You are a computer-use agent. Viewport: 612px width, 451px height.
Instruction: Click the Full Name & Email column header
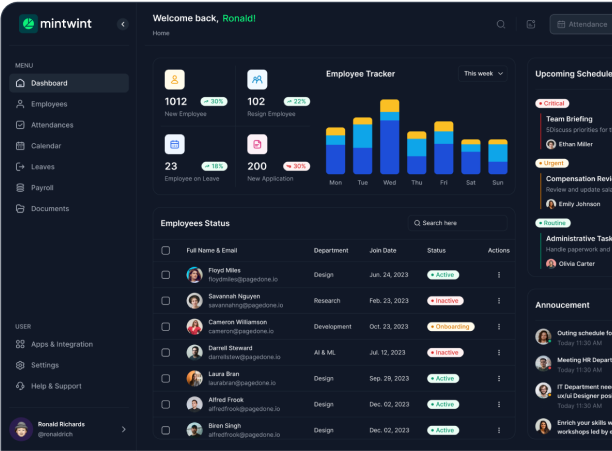pos(212,250)
